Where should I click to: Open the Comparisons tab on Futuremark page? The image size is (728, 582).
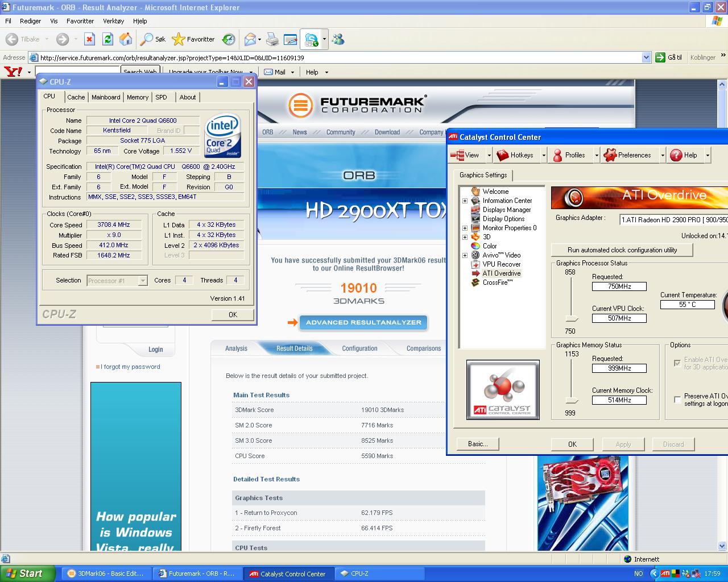click(424, 348)
